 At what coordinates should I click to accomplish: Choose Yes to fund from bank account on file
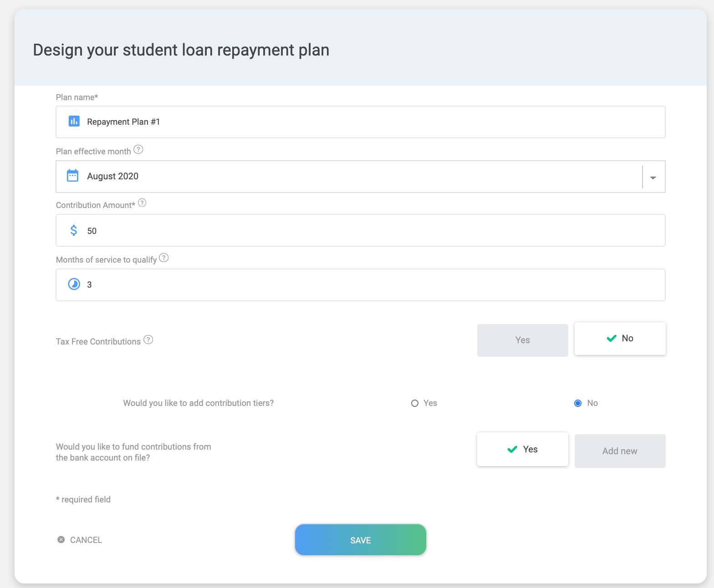point(522,449)
